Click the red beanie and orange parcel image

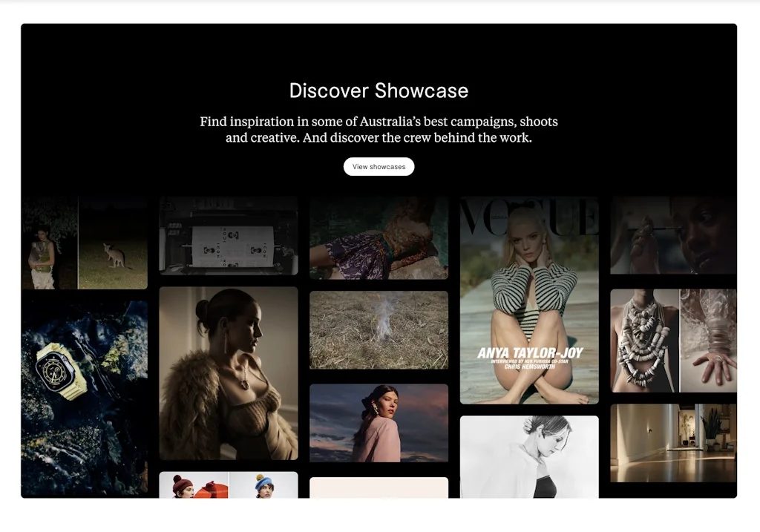point(193,490)
